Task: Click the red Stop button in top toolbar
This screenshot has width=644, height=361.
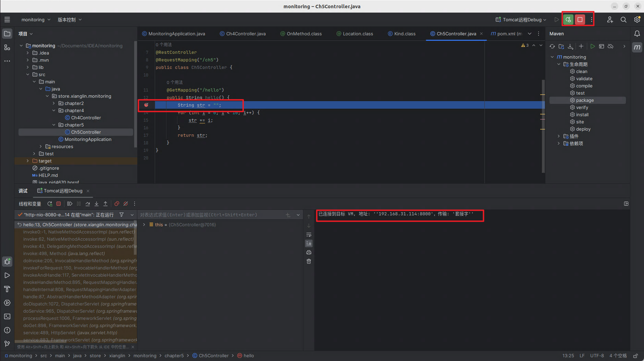Action: [x=580, y=20]
